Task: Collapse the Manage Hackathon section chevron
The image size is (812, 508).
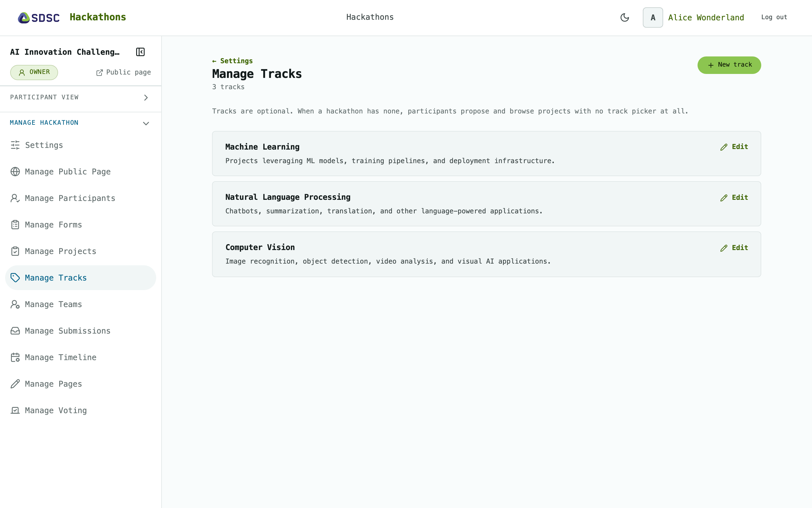Action: 146,123
